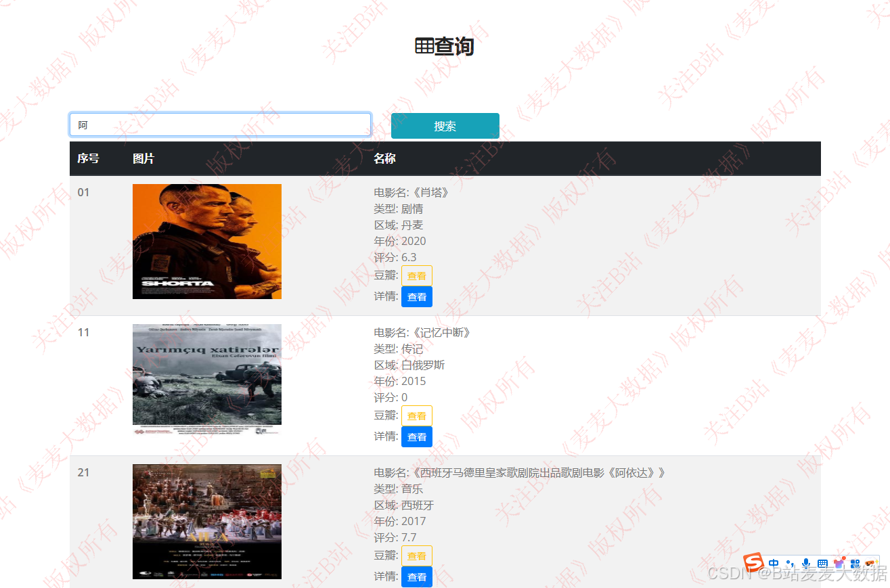
Task: Click the 记忆中断 movie poster thumbnail
Action: (x=207, y=379)
